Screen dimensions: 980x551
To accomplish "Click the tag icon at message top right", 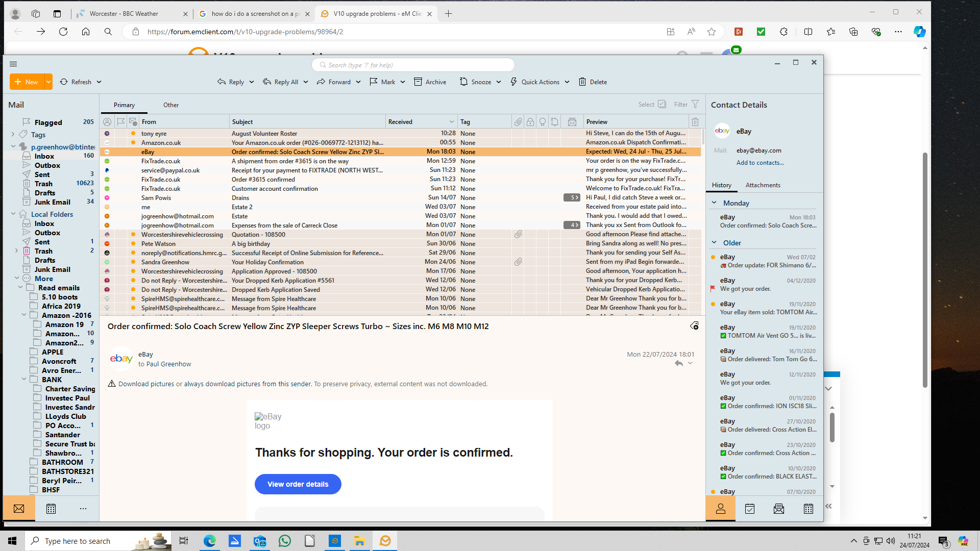I will pos(694,326).
